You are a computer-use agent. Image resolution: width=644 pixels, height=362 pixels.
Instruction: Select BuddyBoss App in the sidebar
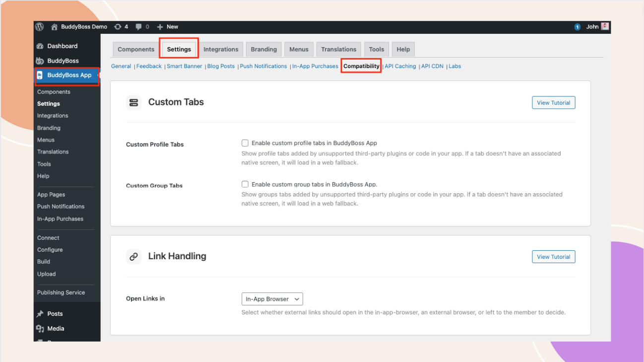(x=69, y=75)
